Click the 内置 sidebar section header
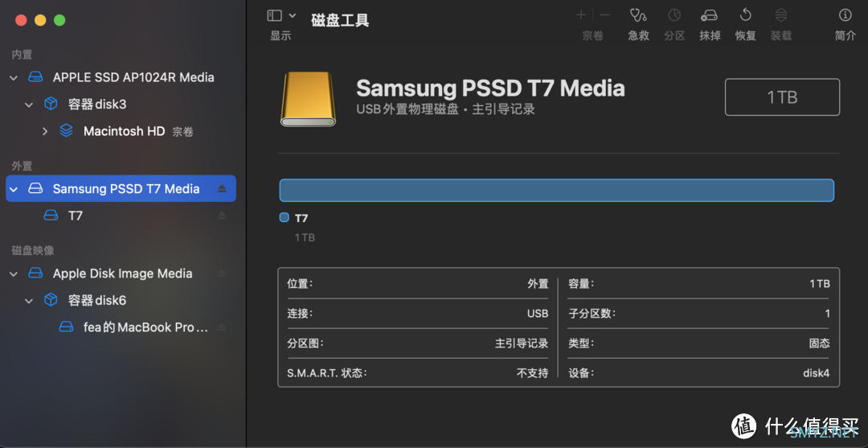The image size is (868, 448). [x=23, y=54]
